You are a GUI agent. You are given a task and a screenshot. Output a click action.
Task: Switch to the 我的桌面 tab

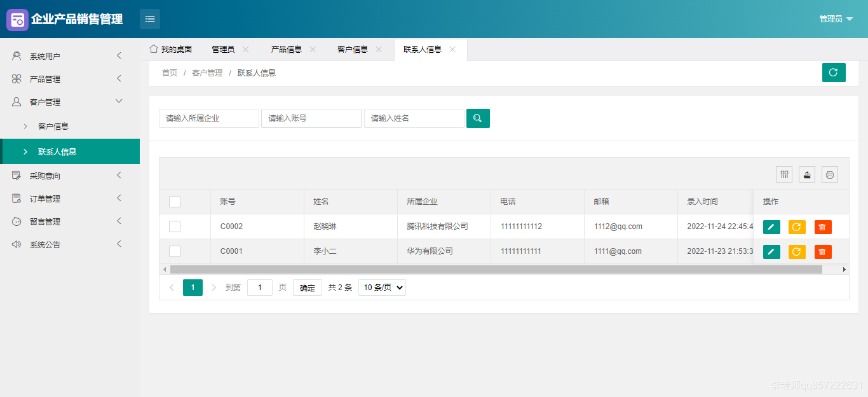click(x=171, y=50)
